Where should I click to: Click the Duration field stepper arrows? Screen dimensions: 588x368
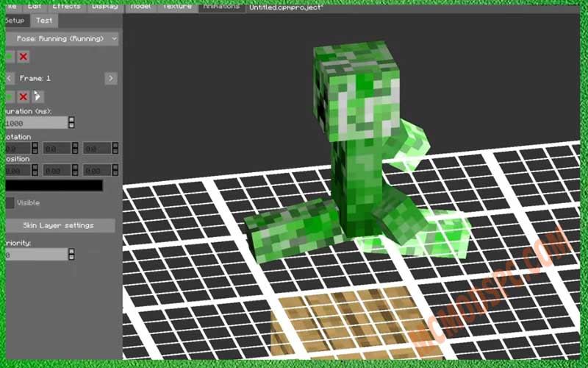click(x=71, y=123)
